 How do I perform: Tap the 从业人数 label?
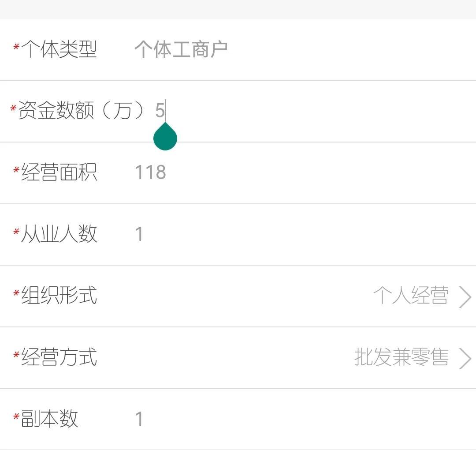tap(59, 234)
